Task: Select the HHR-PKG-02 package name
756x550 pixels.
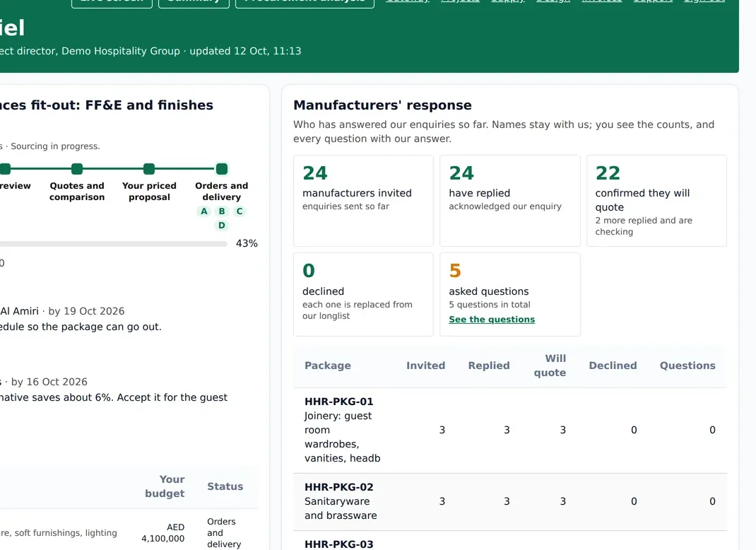Action: coord(339,487)
